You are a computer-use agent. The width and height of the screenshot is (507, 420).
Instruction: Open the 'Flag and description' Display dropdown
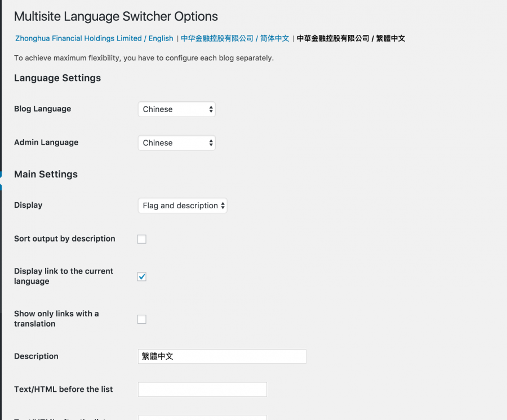click(x=183, y=205)
